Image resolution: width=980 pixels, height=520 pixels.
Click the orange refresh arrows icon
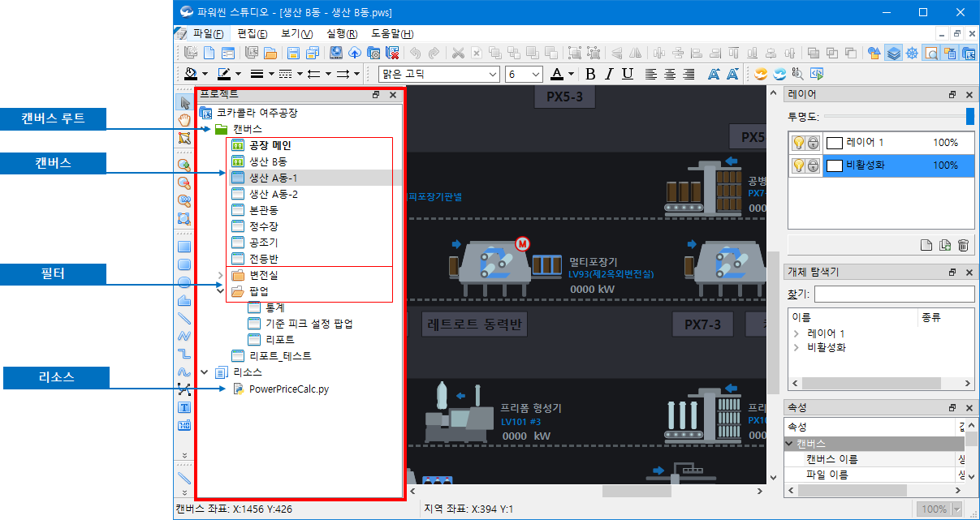click(x=761, y=74)
